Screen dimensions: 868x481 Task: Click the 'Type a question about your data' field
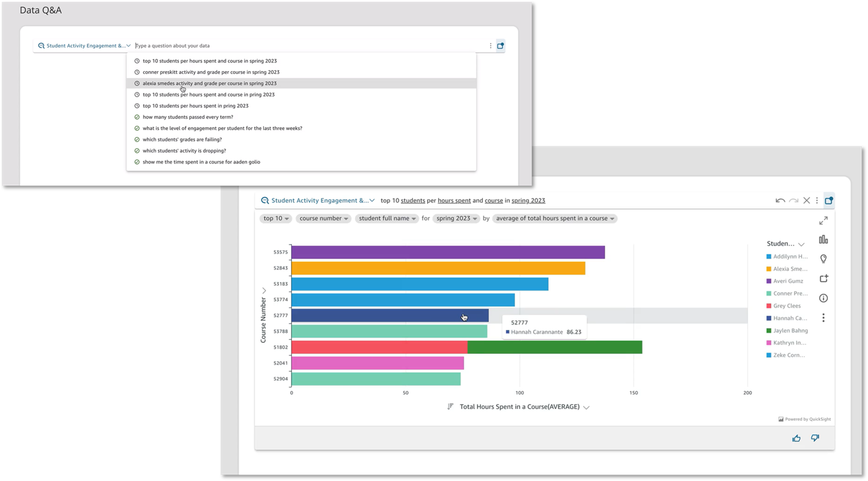(305, 46)
